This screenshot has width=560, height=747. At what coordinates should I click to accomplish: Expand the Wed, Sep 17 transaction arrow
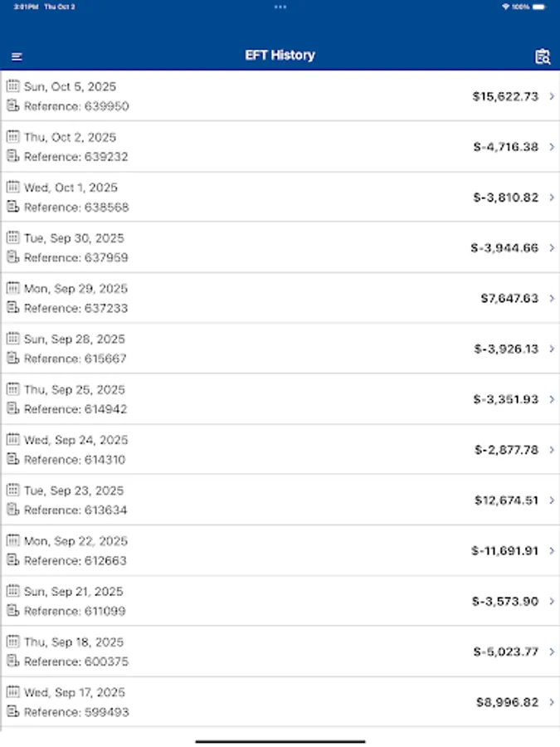point(553,702)
